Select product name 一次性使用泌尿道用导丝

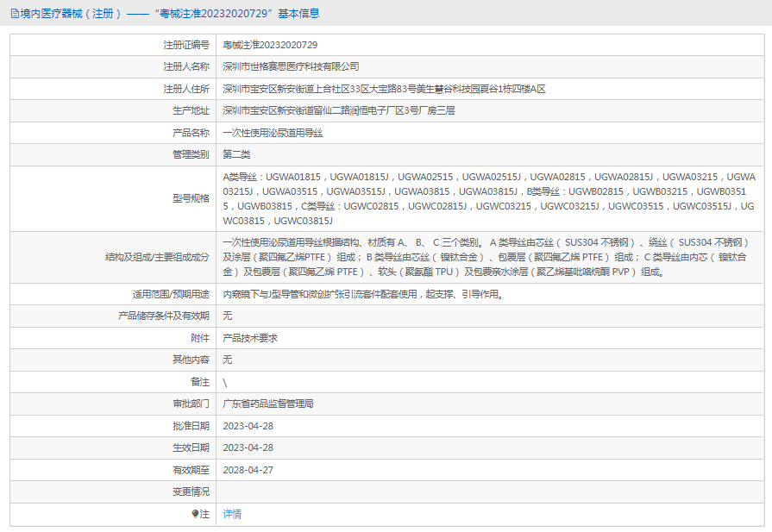tap(273, 133)
